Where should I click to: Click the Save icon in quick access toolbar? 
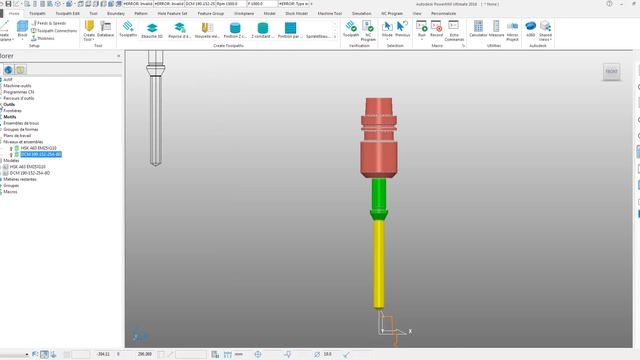tap(8, 4)
